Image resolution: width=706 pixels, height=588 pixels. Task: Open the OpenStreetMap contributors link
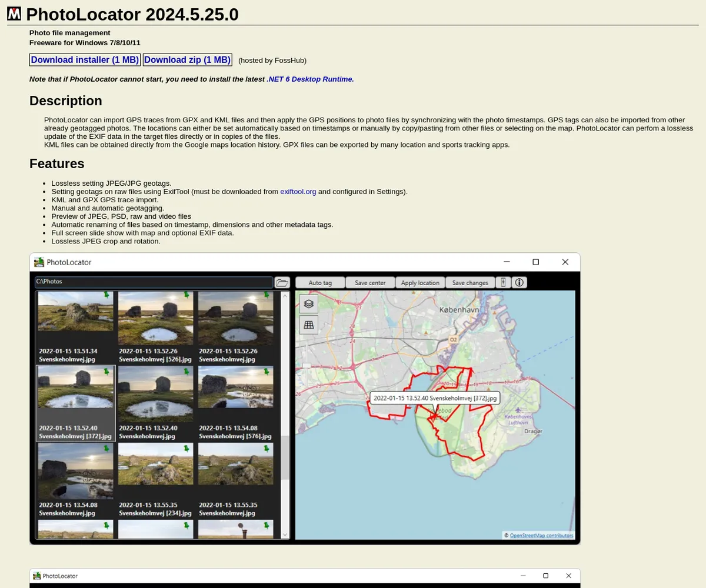(x=541, y=535)
